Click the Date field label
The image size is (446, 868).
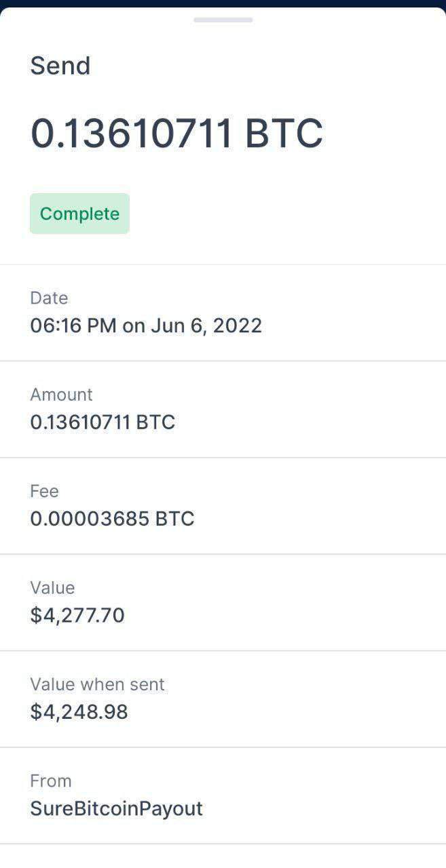click(x=49, y=298)
